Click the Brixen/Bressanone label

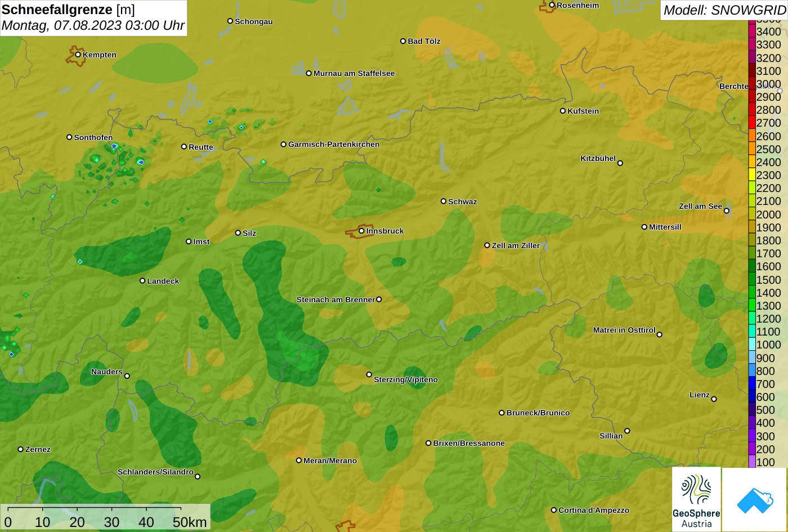coord(469,443)
